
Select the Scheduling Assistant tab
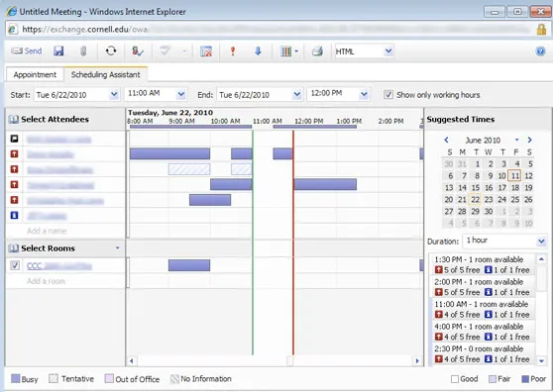click(x=105, y=74)
